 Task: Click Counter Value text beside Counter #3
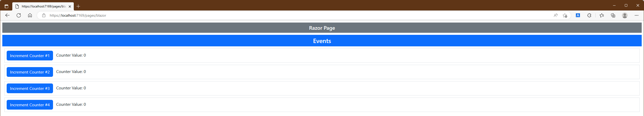[x=71, y=88]
